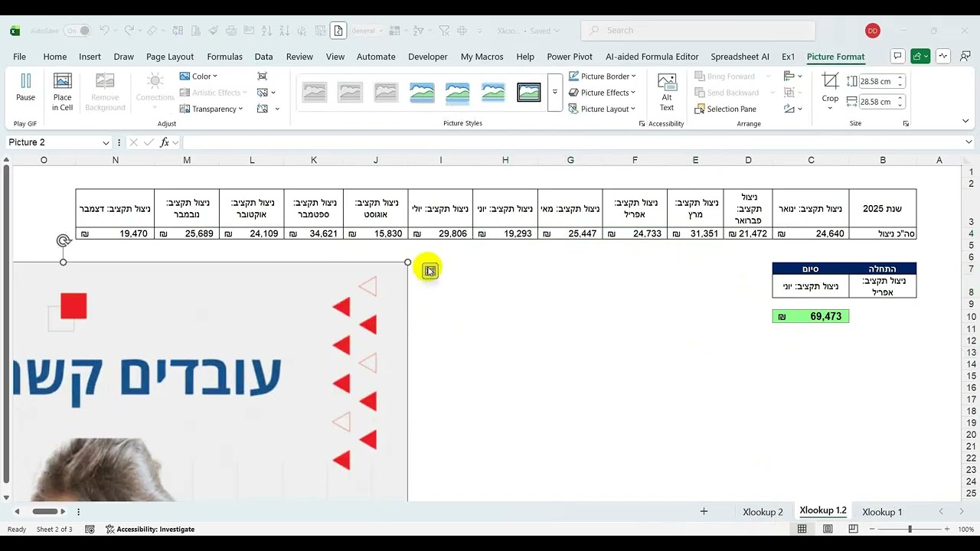This screenshot has width=980, height=551.
Task: Click the picture layout options icon beside image
Action: point(430,270)
